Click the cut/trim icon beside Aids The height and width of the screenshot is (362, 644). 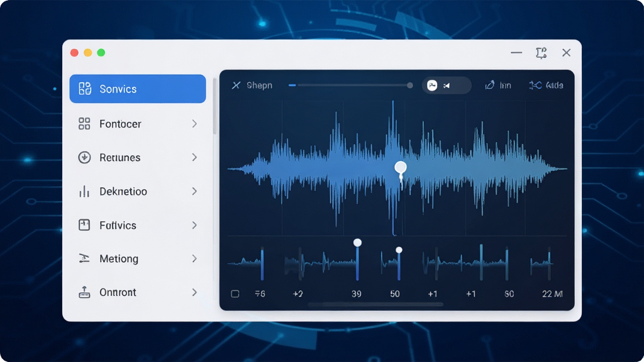535,85
